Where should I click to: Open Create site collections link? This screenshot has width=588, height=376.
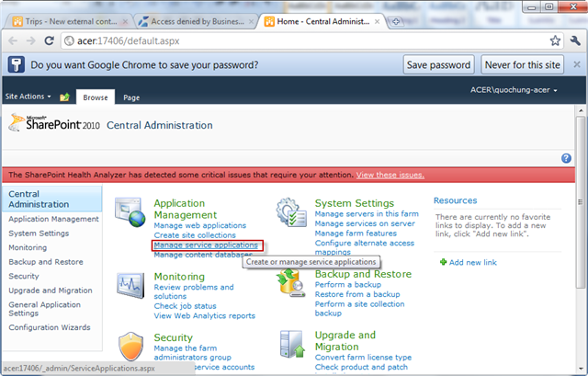coord(195,235)
